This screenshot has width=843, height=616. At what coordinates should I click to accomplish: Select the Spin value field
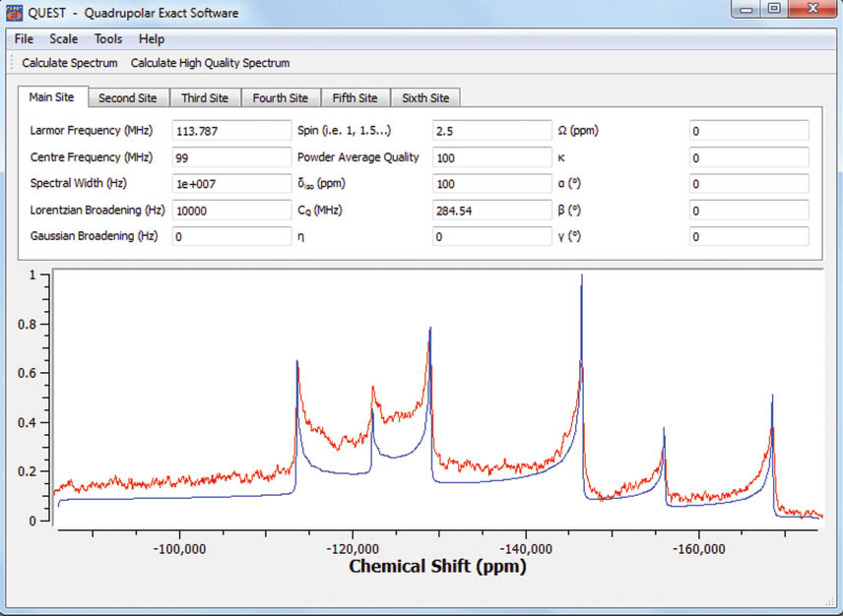pyautogui.click(x=491, y=131)
